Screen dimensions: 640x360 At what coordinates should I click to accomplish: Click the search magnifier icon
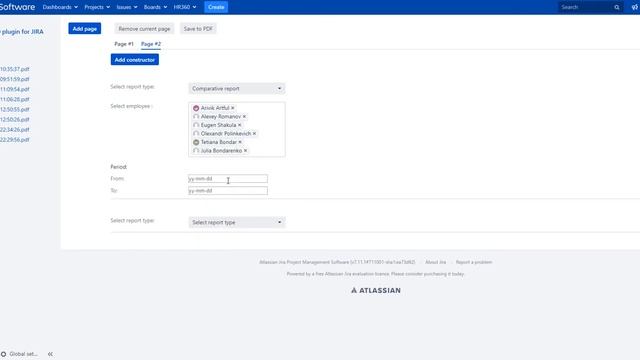[x=617, y=7]
